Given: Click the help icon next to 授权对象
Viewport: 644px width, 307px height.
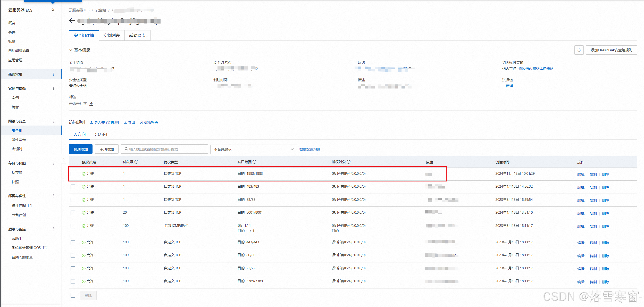Looking at the screenshot, I should pos(349,162).
